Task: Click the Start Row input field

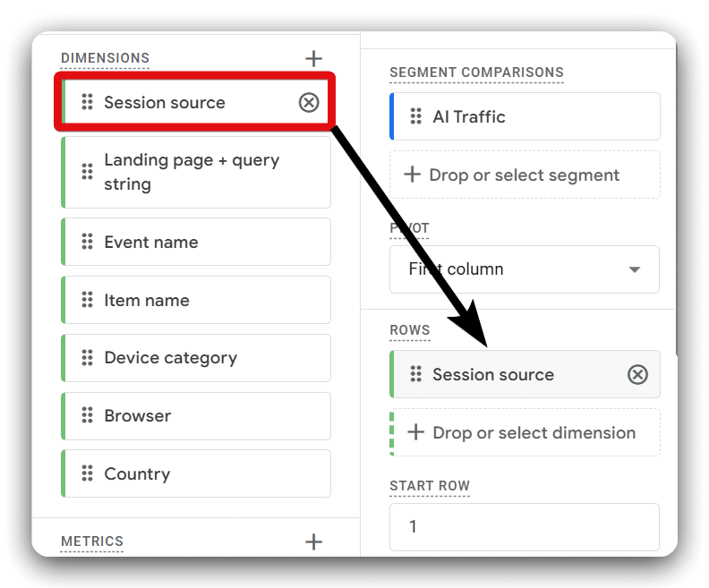Action: pos(525,527)
